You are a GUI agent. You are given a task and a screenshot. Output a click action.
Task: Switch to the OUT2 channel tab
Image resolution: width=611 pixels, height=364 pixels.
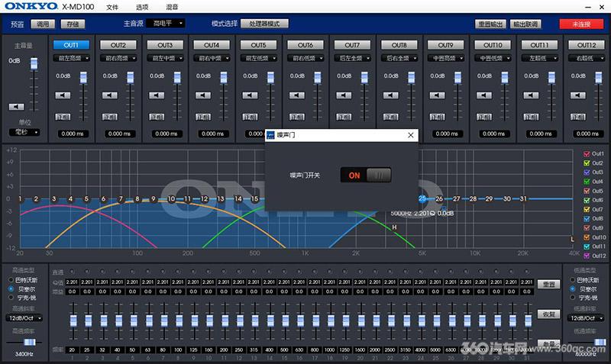[x=118, y=45]
